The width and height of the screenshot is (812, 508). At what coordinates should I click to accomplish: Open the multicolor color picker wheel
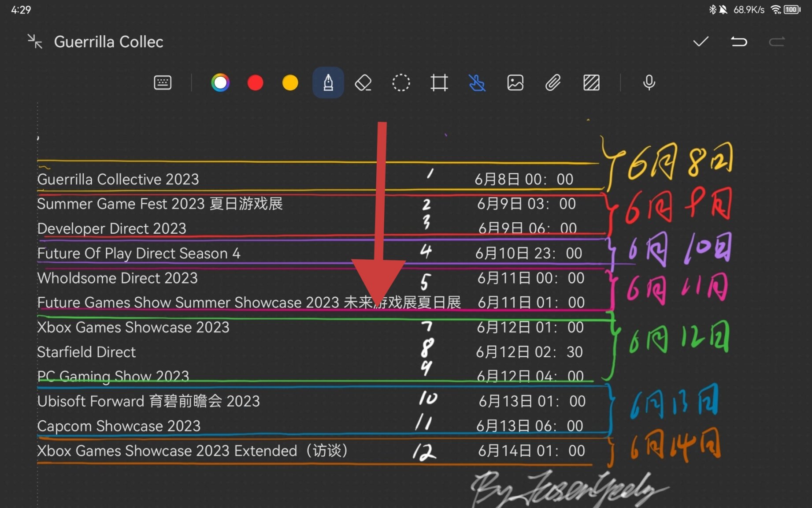tap(220, 82)
